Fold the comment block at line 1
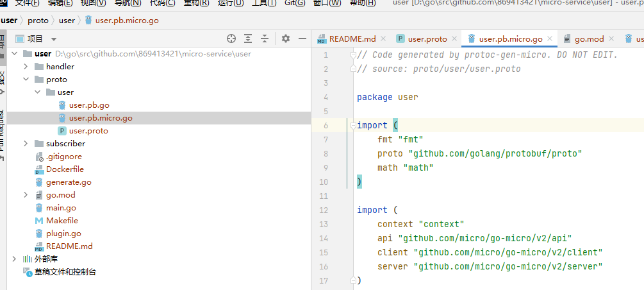644x290 pixels. (352, 55)
